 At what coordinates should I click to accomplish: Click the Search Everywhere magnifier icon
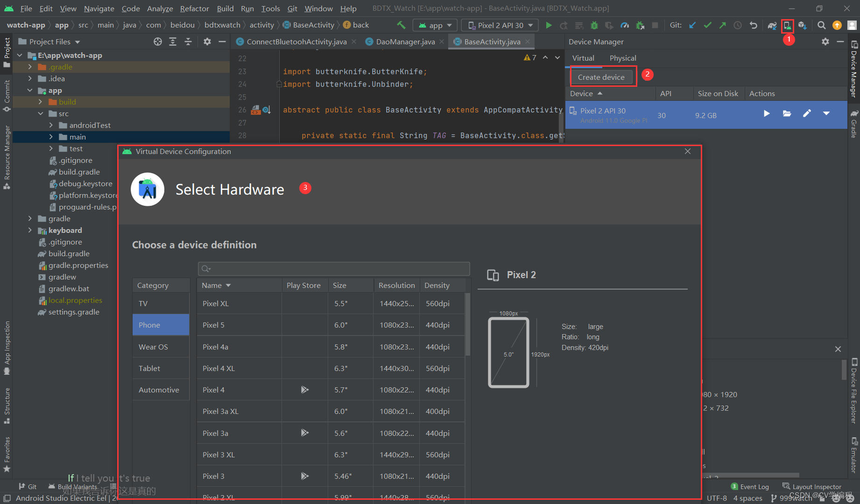[x=822, y=25]
